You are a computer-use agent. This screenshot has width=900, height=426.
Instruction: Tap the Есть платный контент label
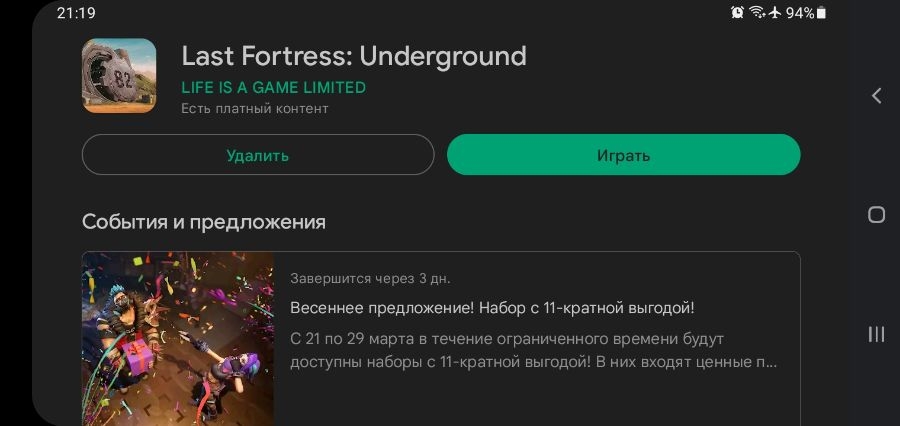coord(255,109)
